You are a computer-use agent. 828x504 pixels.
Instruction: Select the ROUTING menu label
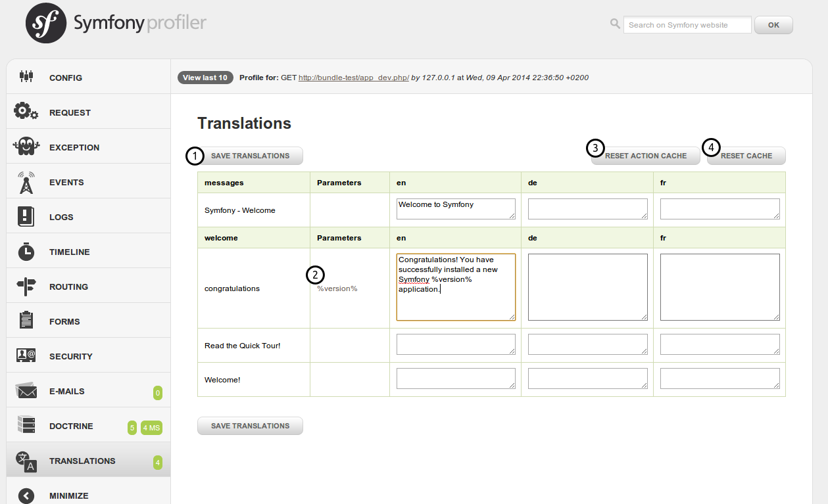tap(68, 286)
